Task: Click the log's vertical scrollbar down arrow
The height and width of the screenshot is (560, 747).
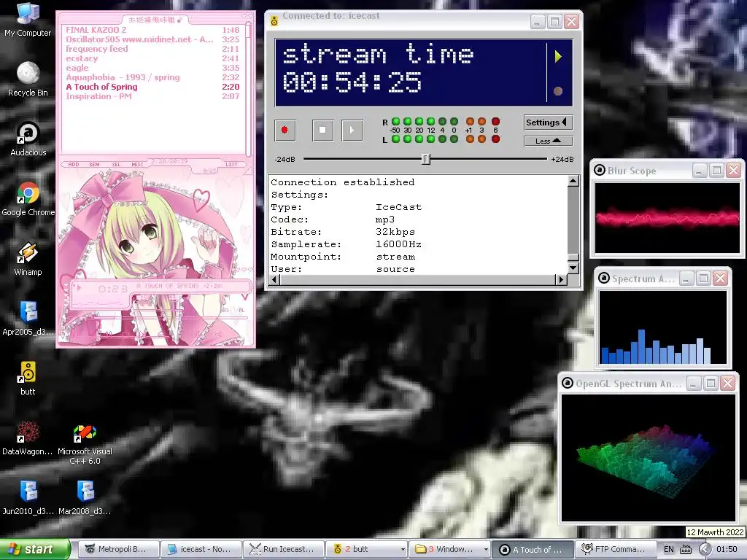Action: pos(573,268)
